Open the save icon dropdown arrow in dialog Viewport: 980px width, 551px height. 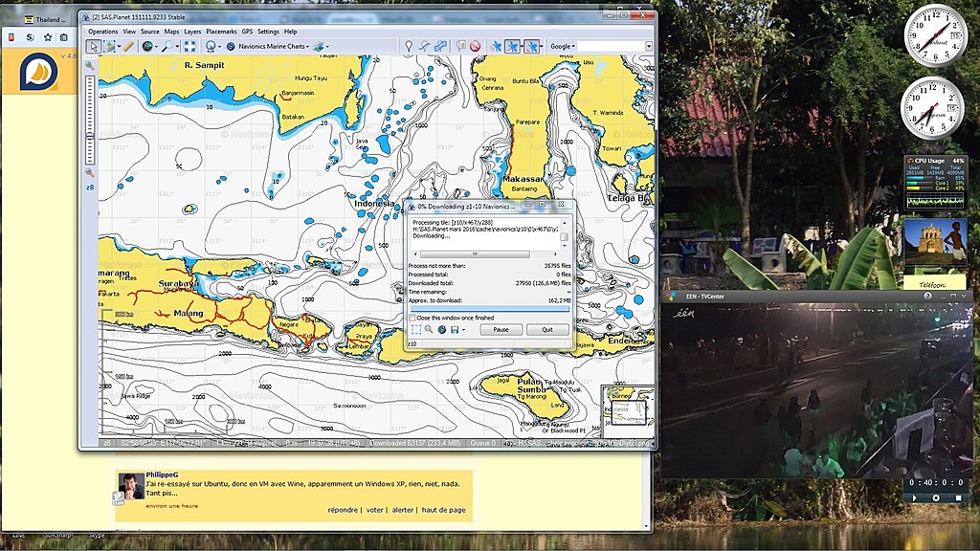click(x=464, y=330)
